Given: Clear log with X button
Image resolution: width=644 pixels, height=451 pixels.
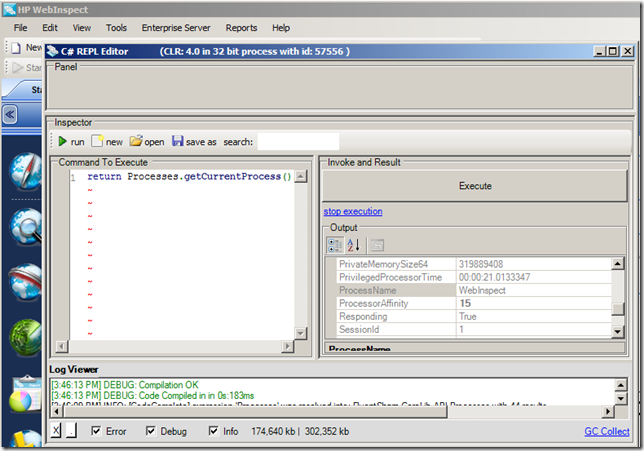Looking at the screenshot, I should pyautogui.click(x=56, y=431).
